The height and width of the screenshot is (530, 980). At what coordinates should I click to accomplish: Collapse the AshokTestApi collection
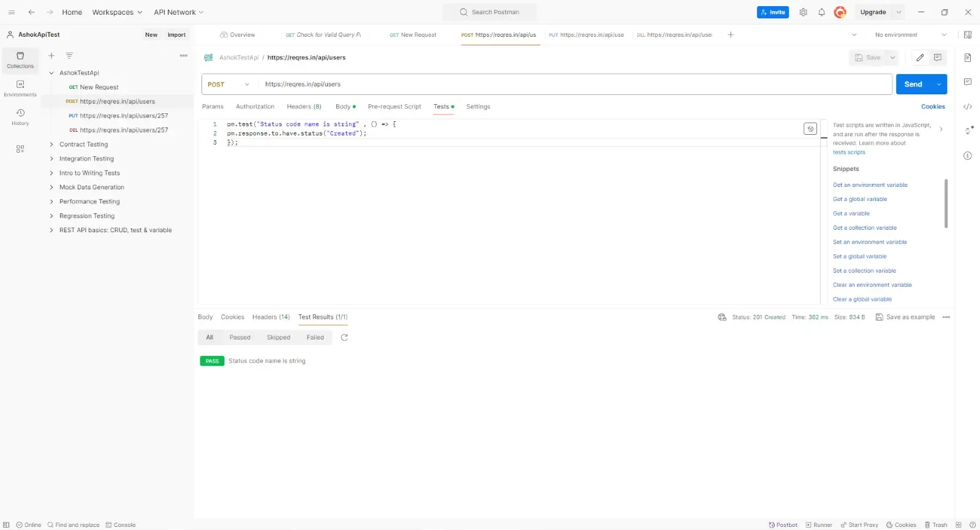point(51,73)
